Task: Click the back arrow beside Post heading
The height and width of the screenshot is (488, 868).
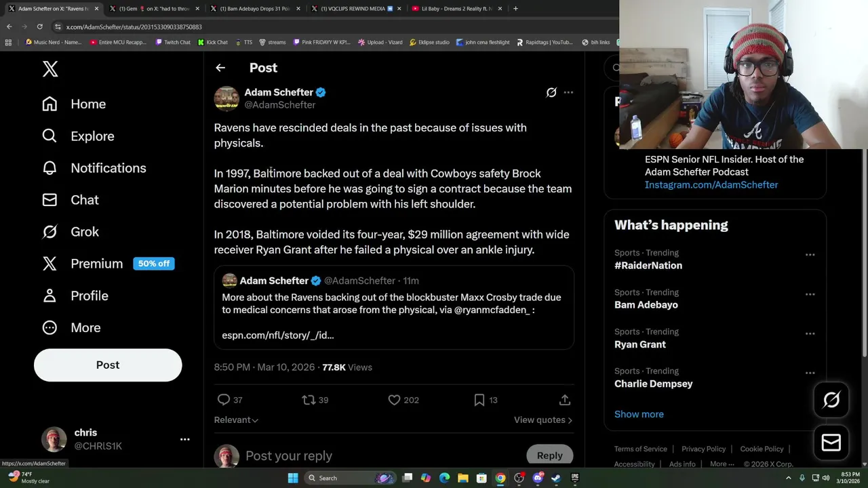Action: coord(220,68)
